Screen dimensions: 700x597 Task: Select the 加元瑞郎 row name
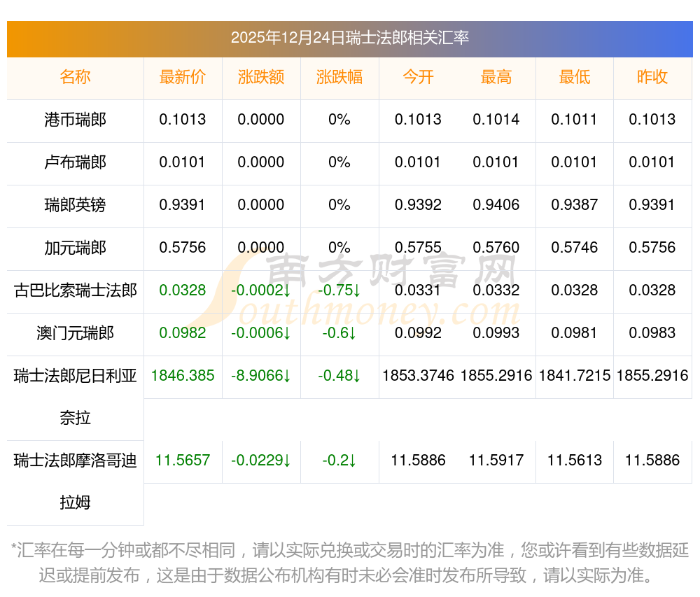tap(75, 248)
